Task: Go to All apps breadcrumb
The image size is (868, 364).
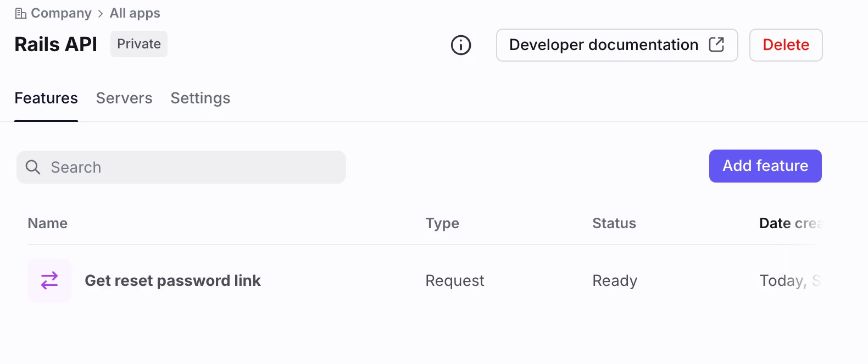Action: tap(135, 13)
